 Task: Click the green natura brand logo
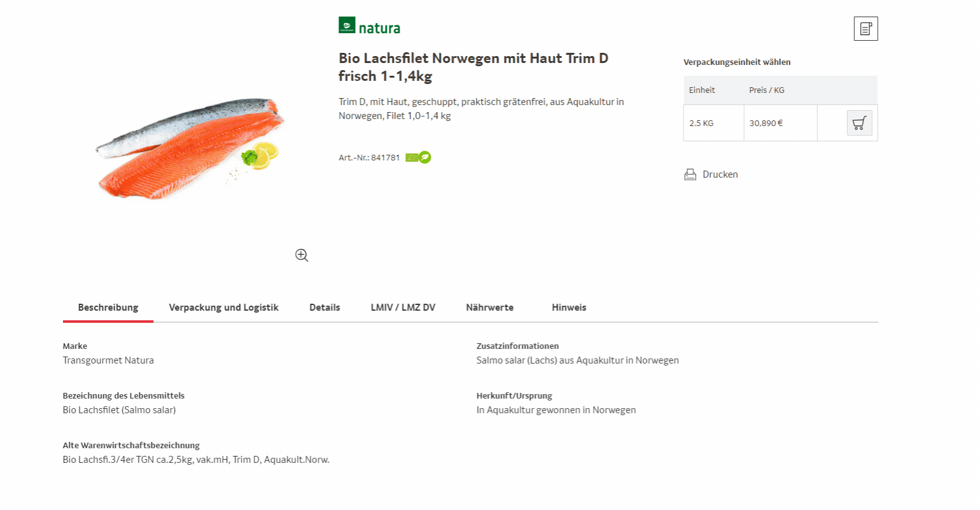tap(370, 26)
